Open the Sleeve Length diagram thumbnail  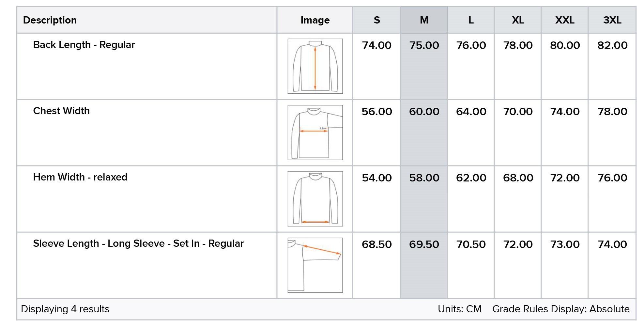click(x=315, y=265)
